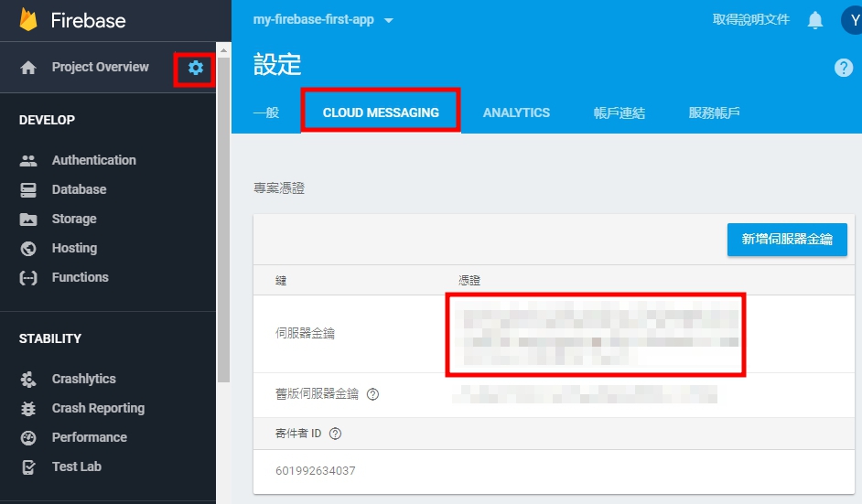Open the 帳戶連結 tab
This screenshot has width=862, height=504.
(619, 113)
